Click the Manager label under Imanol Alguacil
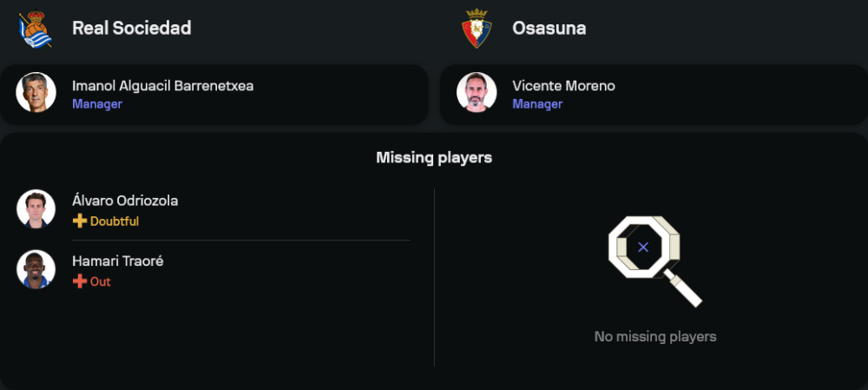 tap(96, 104)
